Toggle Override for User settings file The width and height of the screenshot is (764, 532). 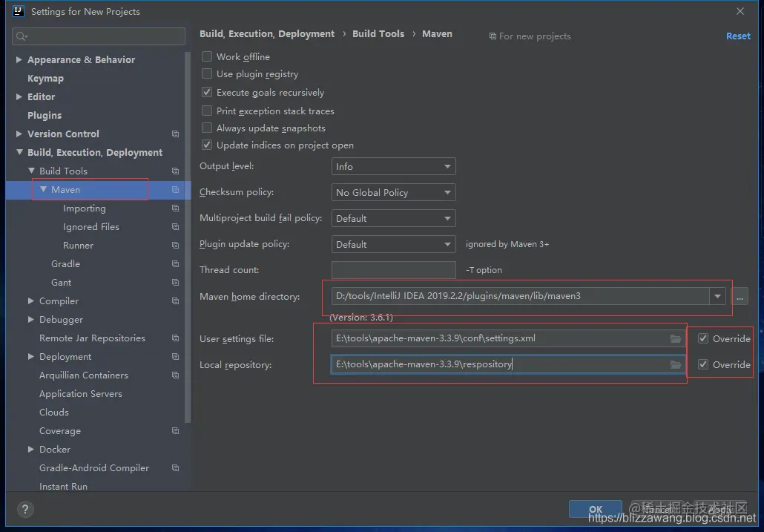703,338
